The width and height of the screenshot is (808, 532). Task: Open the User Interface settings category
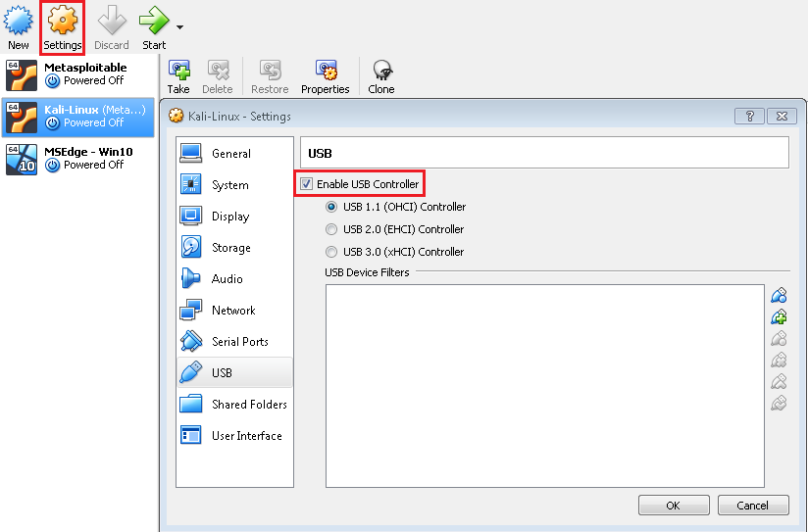click(x=235, y=436)
